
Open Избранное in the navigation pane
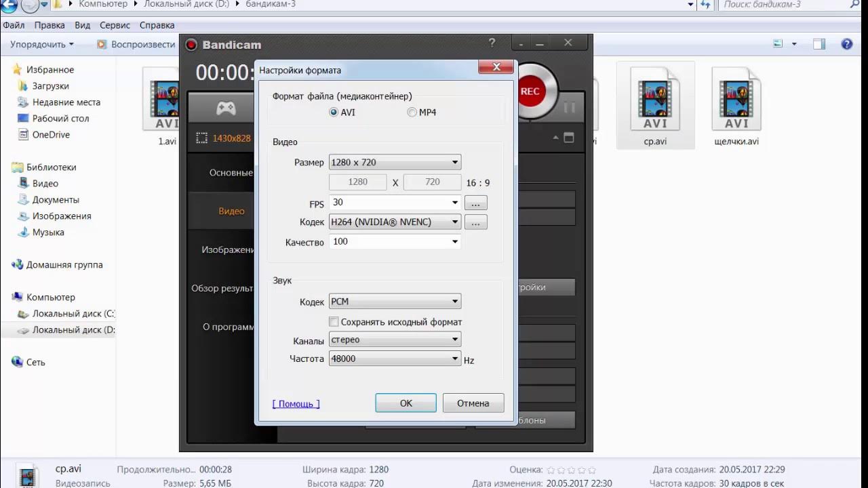pos(50,70)
